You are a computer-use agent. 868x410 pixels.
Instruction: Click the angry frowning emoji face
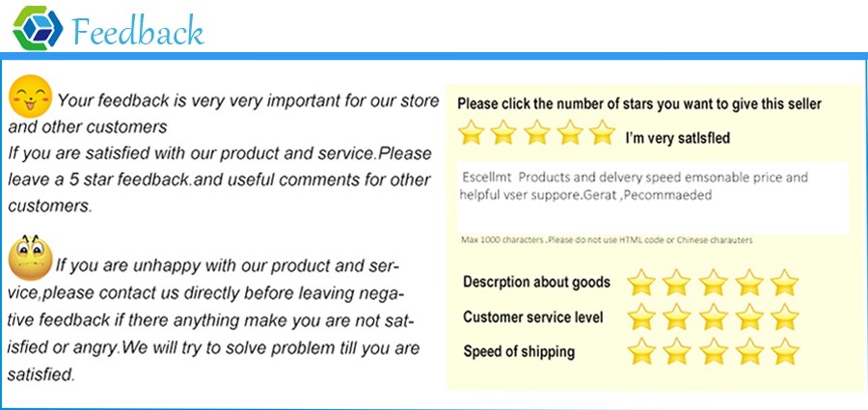coord(29,256)
